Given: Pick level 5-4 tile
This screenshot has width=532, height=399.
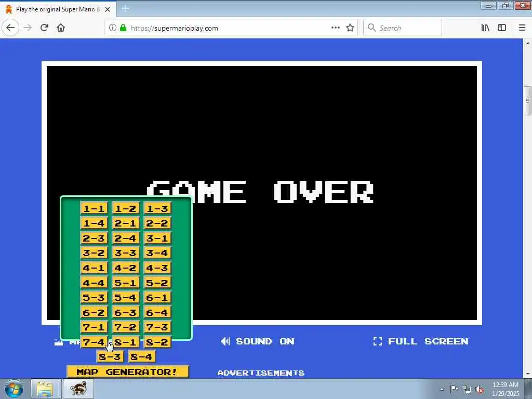Looking at the screenshot, I should pos(126,298).
